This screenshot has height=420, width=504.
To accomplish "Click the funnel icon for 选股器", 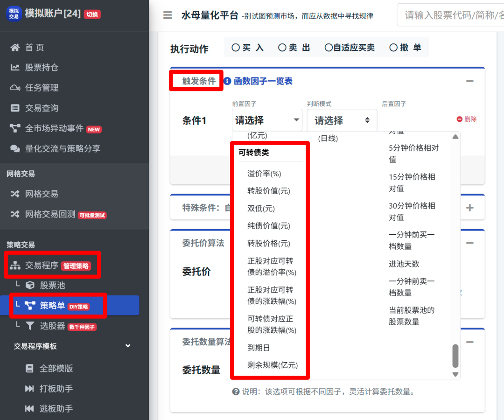I will pos(30,326).
